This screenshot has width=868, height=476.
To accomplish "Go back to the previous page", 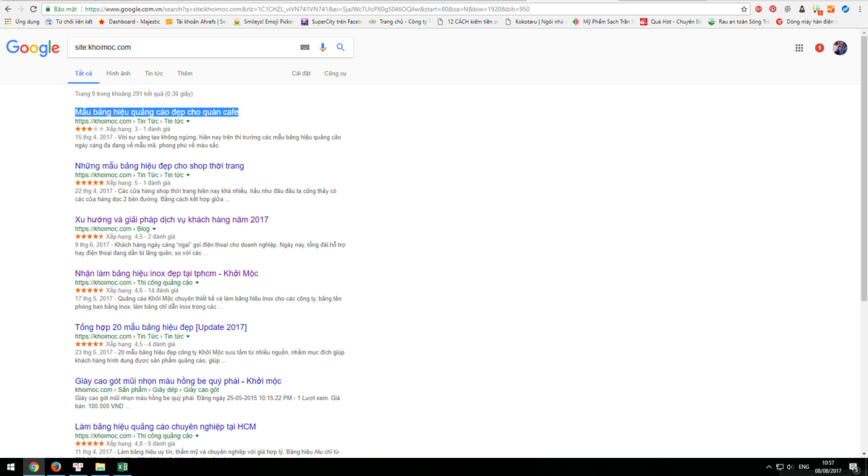I will [x=7, y=9].
